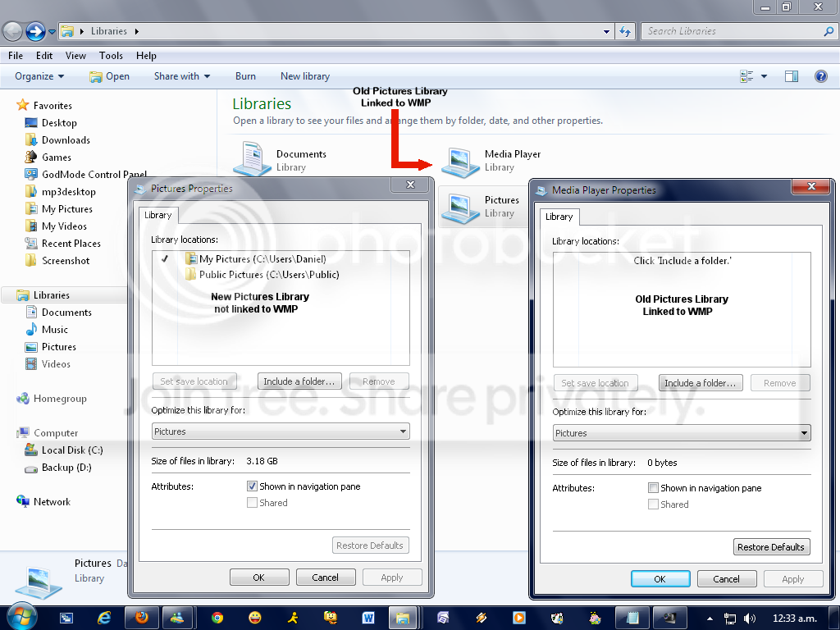The image size is (840, 630).
Task: Enable Shown in navigation pane in Media Player Properties
Action: click(x=653, y=487)
